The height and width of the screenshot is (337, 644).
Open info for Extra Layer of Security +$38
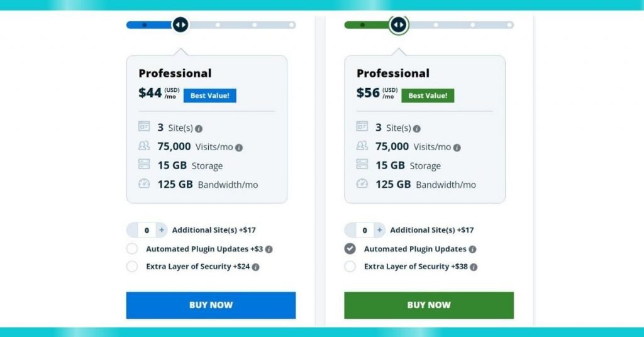coord(474,267)
